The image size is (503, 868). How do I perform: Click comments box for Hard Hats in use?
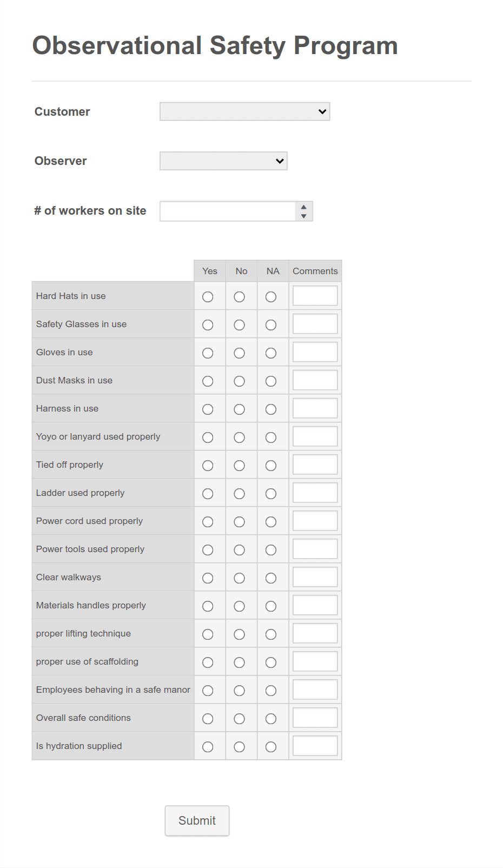pyautogui.click(x=315, y=296)
